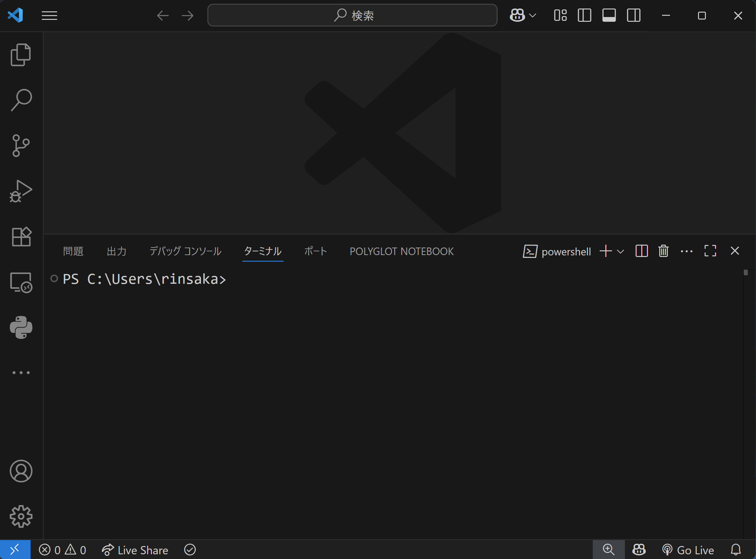Open notifications bell
The height and width of the screenshot is (559, 756).
(x=736, y=550)
